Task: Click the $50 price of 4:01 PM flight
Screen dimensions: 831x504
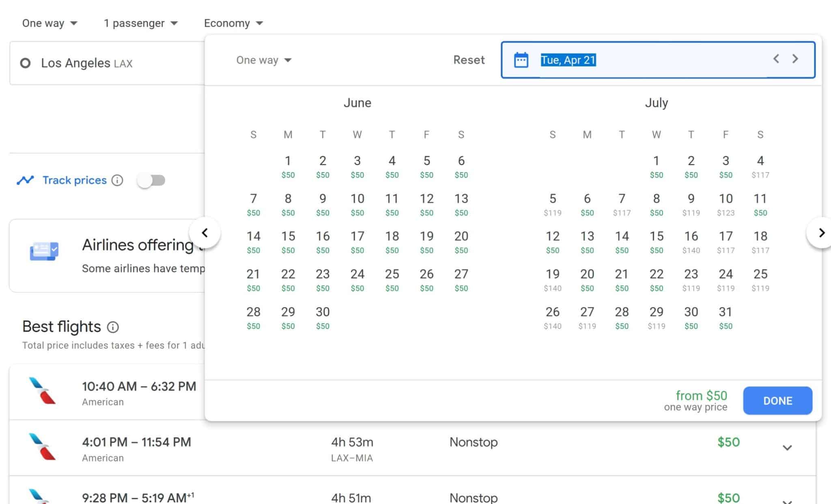Action: tap(728, 442)
